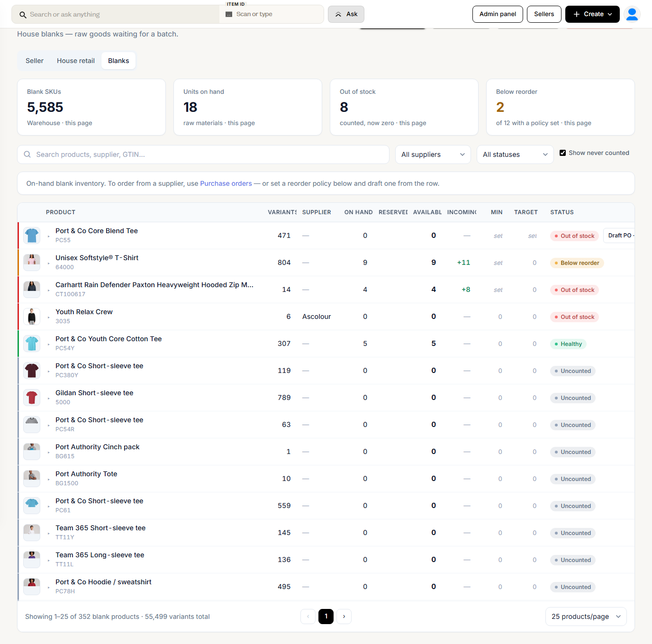Open the Sellers page
Image resolution: width=652 pixels, height=644 pixels.
(544, 14)
